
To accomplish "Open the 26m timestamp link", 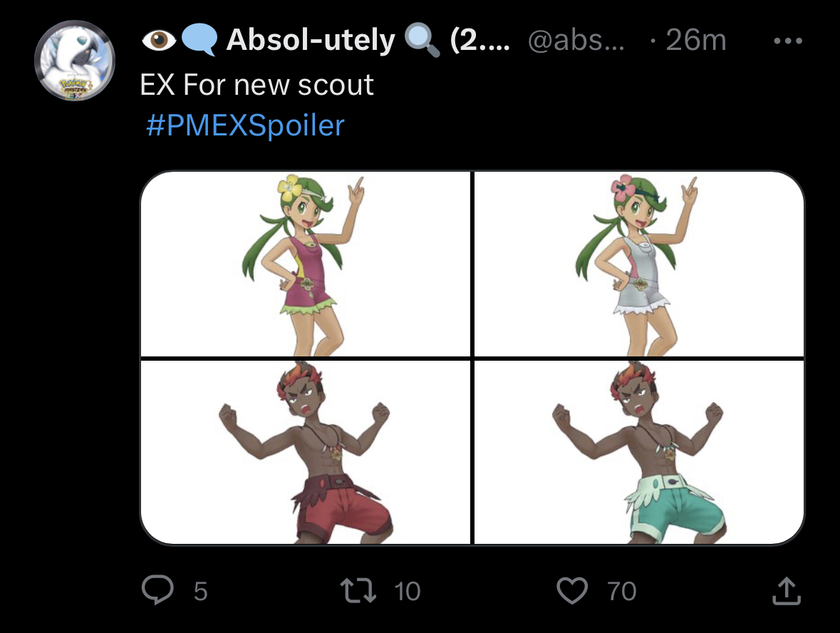I will pos(695,41).
